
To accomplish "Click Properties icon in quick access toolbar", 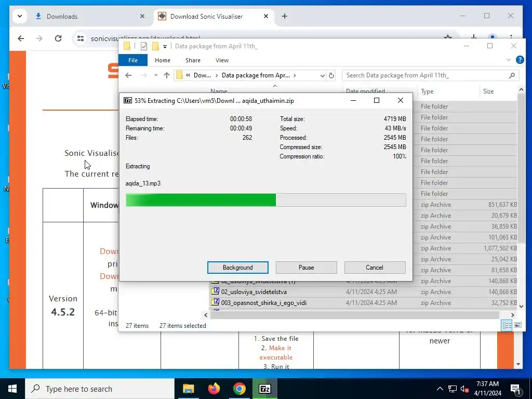I will pyautogui.click(x=144, y=46).
